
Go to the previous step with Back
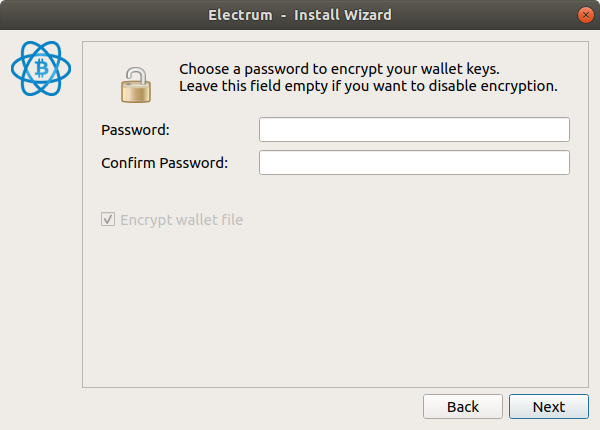(x=463, y=407)
